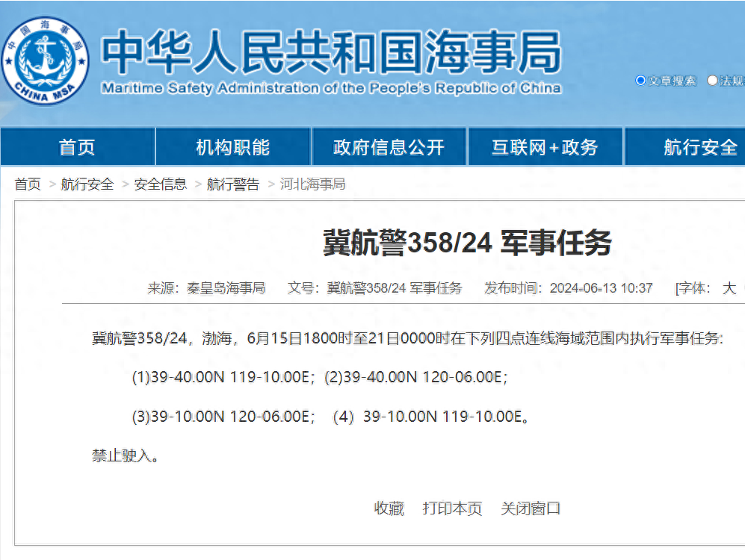
Task: Click the 安全信息 breadcrumb link
Action: pos(160,184)
